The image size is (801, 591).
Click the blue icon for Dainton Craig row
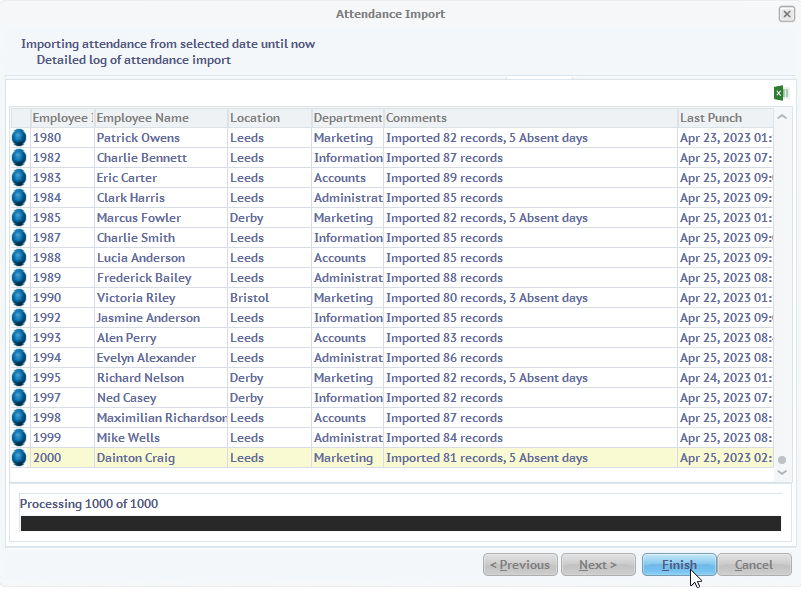click(x=19, y=458)
